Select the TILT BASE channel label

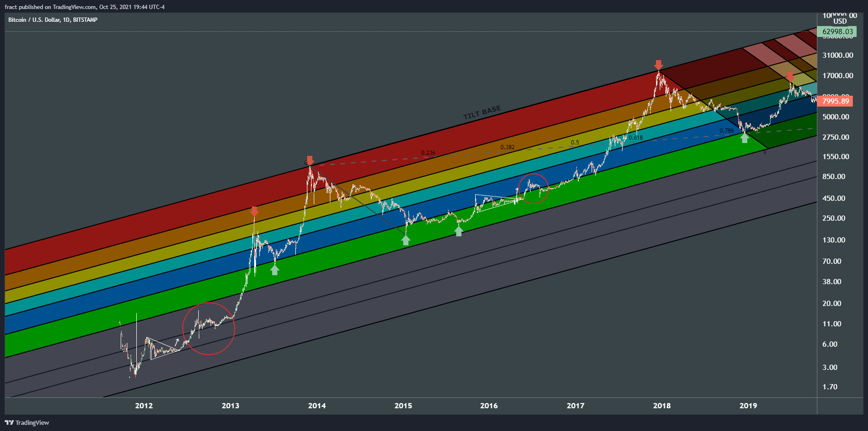tap(482, 113)
